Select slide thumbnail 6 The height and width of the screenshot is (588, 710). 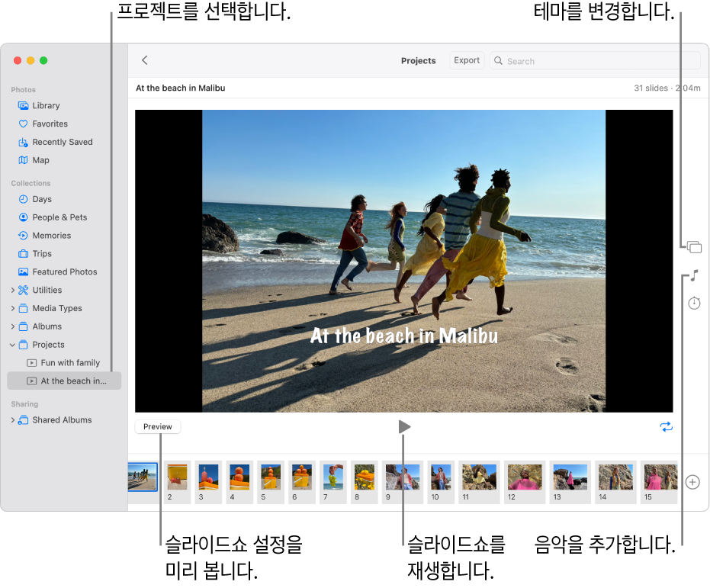[x=302, y=482]
